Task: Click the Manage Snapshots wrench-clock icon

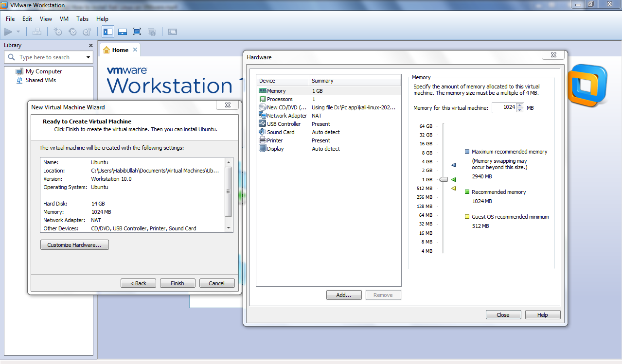Action: 87,32
